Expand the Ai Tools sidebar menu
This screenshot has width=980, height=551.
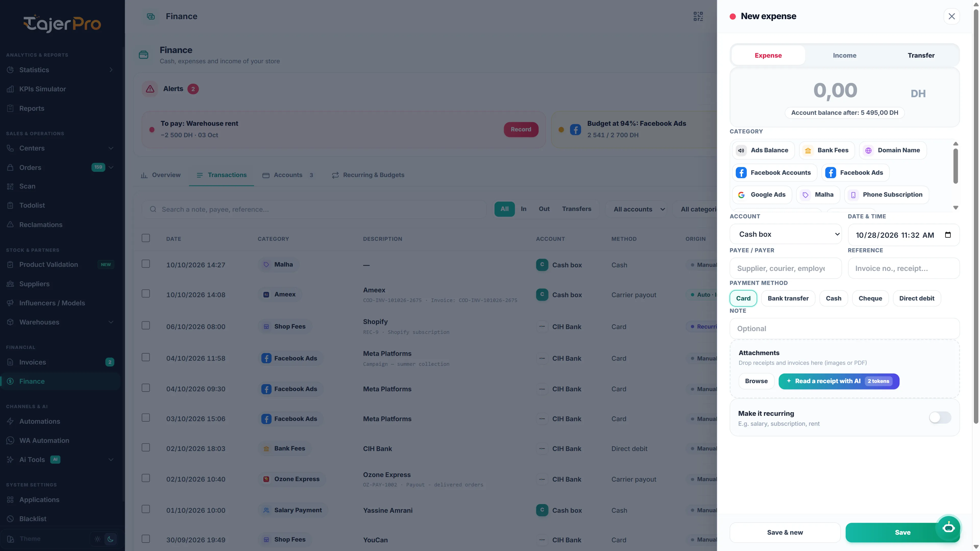pyautogui.click(x=111, y=459)
